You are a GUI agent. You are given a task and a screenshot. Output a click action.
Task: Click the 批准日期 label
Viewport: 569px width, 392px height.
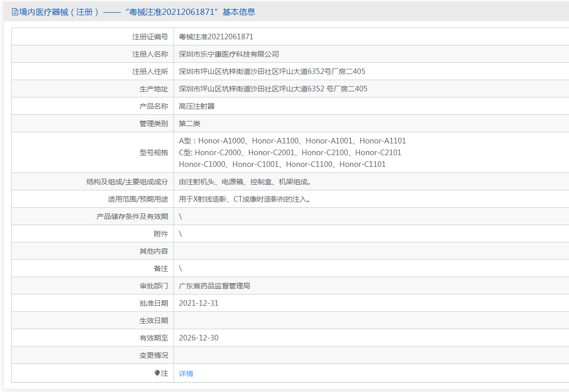coord(154,303)
